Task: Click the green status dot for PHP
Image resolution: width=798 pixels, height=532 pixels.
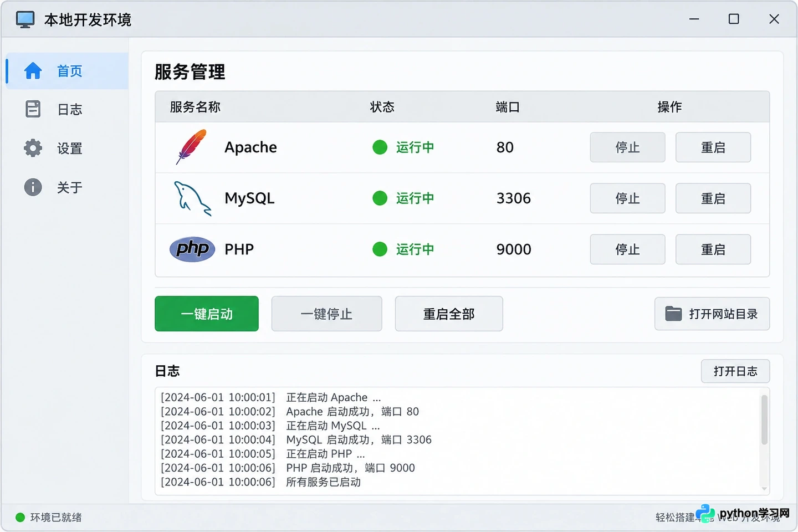Action: pos(380,249)
